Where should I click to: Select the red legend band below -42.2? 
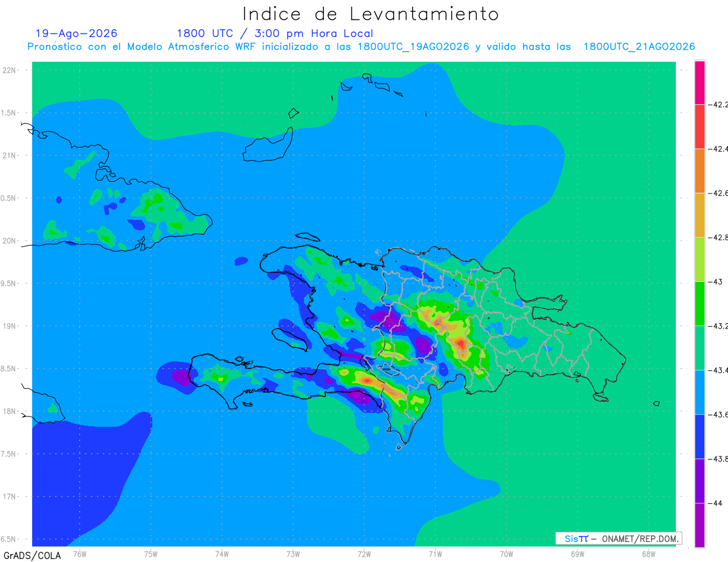click(x=699, y=127)
